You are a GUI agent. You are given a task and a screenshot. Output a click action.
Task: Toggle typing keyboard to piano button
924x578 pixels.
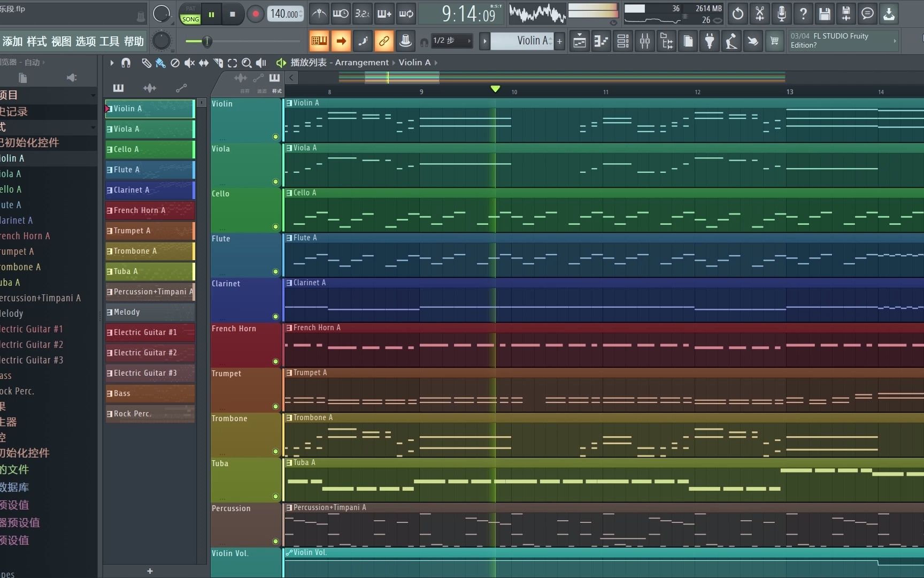coord(319,41)
